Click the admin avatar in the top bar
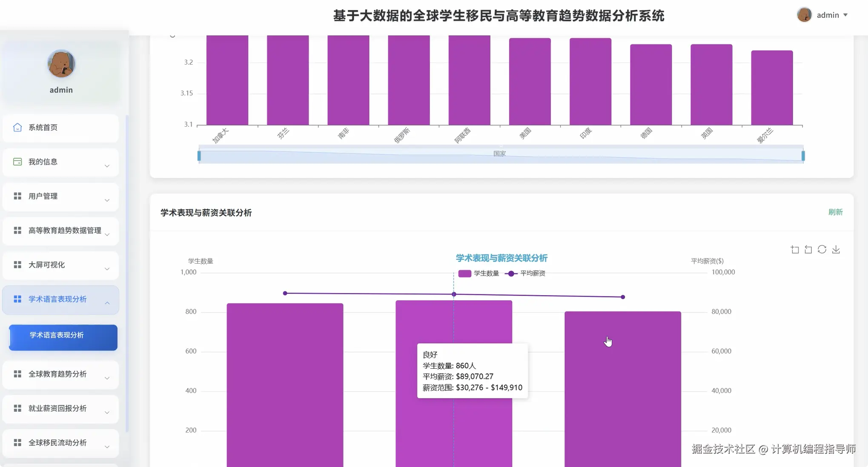 click(805, 14)
